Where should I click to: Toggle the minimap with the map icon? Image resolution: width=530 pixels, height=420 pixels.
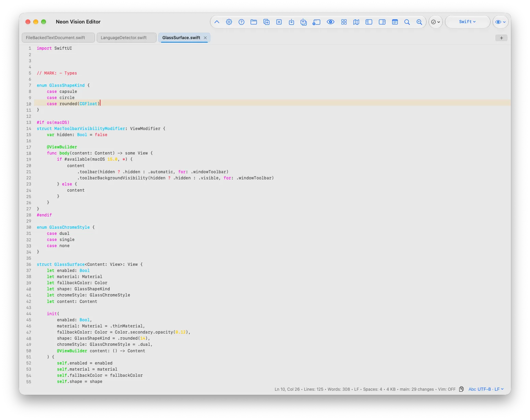(356, 22)
